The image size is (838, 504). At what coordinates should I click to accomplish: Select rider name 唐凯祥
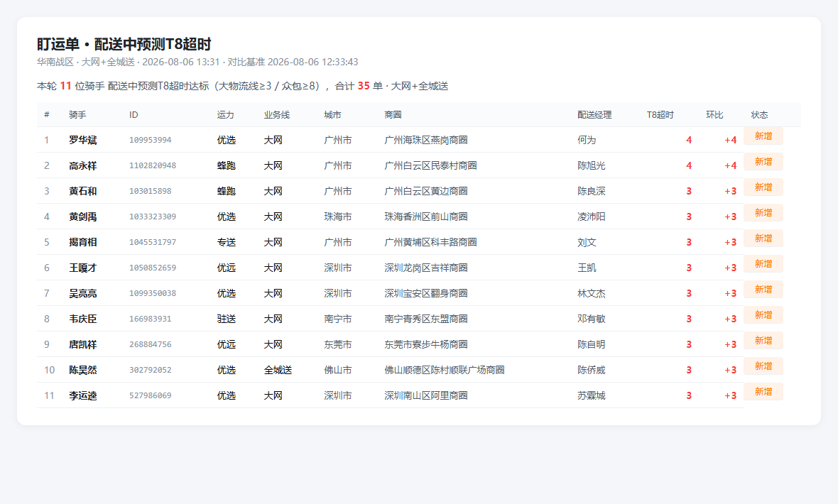pos(83,345)
